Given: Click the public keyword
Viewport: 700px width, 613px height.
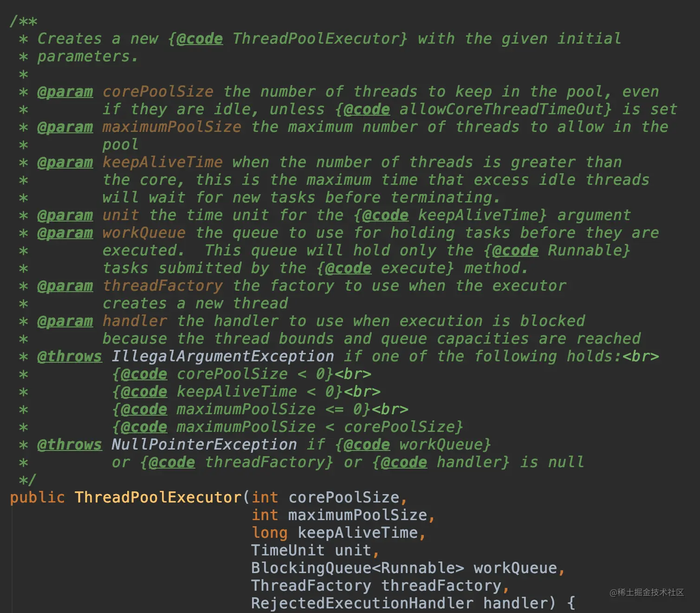Looking at the screenshot, I should [x=37, y=497].
